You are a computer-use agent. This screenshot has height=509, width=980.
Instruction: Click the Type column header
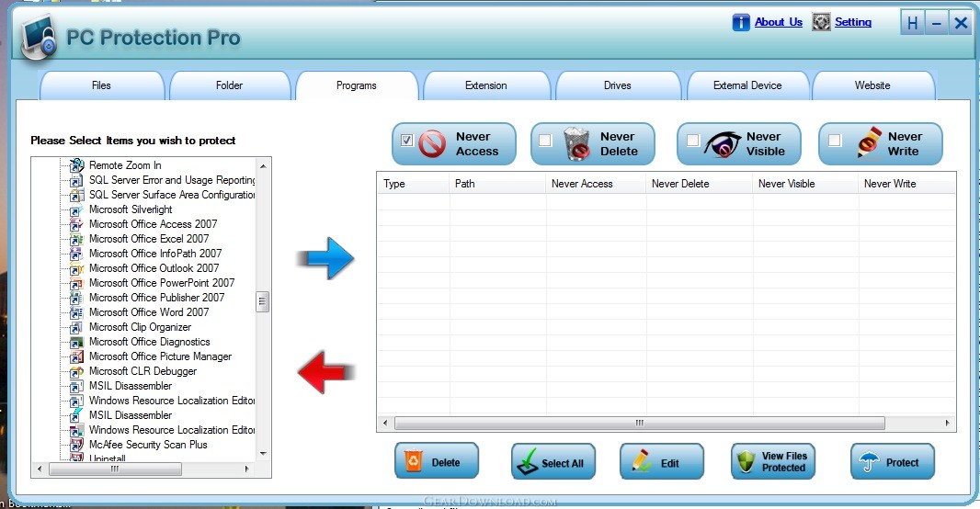413,184
